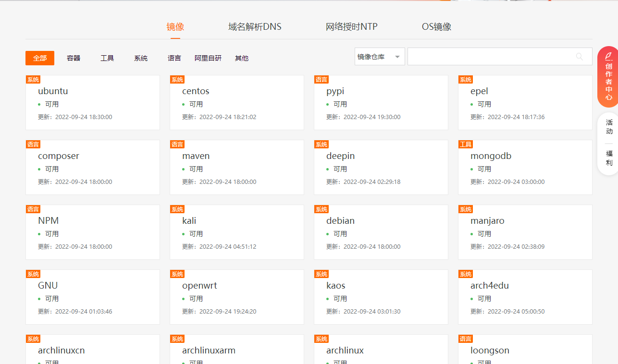Expand the 镜像仓库 dropdown

pos(380,57)
